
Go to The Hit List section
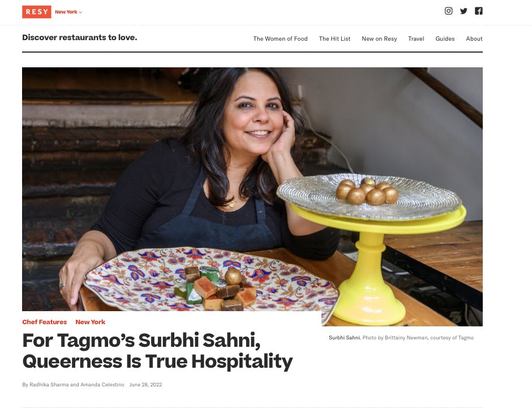coord(334,38)
